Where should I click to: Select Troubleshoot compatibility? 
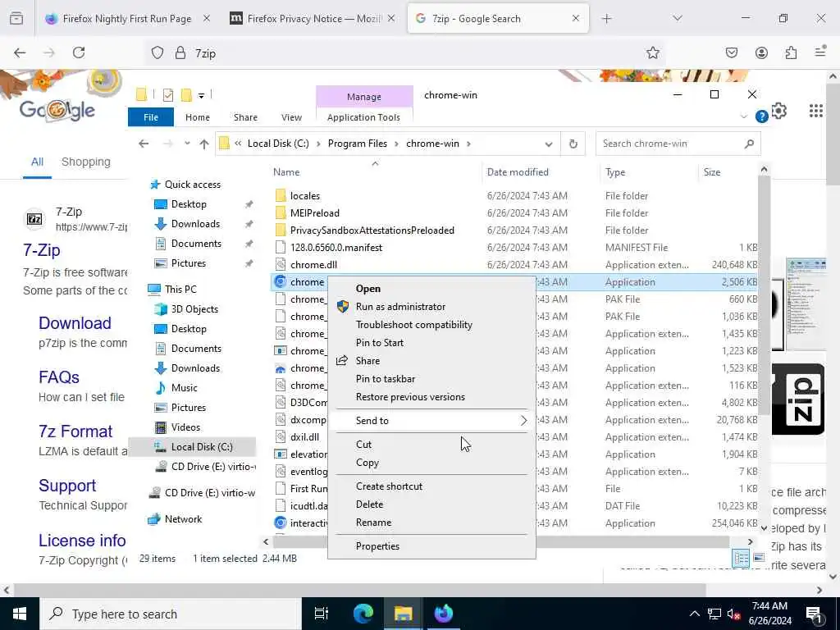coord(431,325)
